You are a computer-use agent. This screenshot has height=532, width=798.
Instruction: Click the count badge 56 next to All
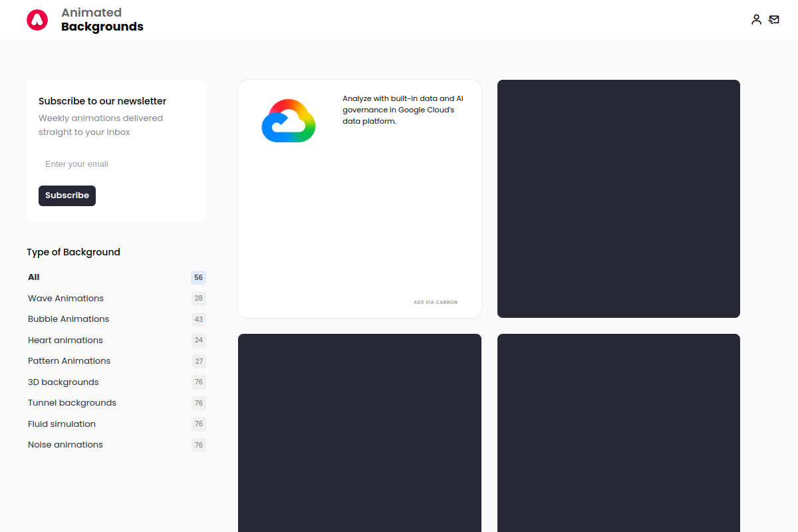[x=198, y=277]
